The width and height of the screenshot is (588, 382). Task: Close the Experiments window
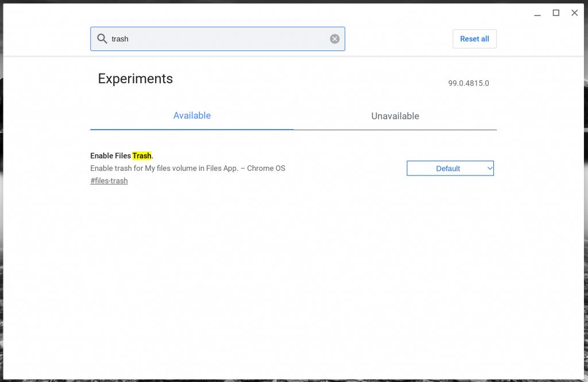(574, 13)
